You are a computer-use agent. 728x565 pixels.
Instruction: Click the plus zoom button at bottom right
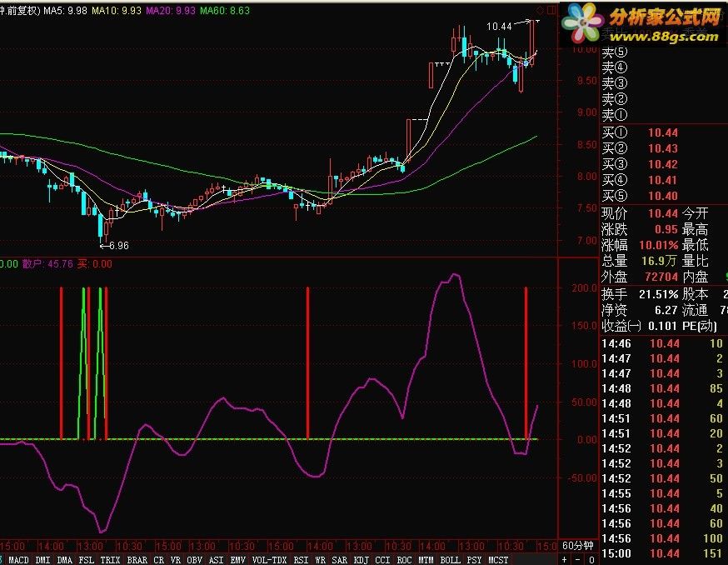[564, 560]
